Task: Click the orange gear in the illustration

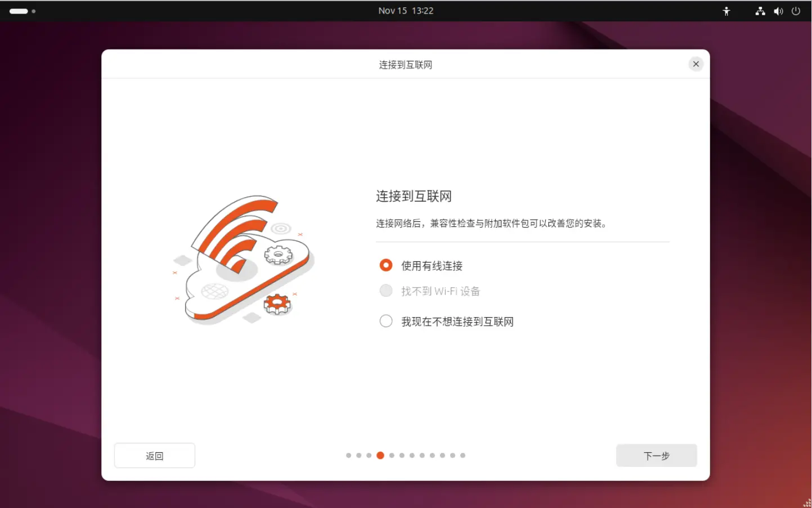Action: point(277,304)
